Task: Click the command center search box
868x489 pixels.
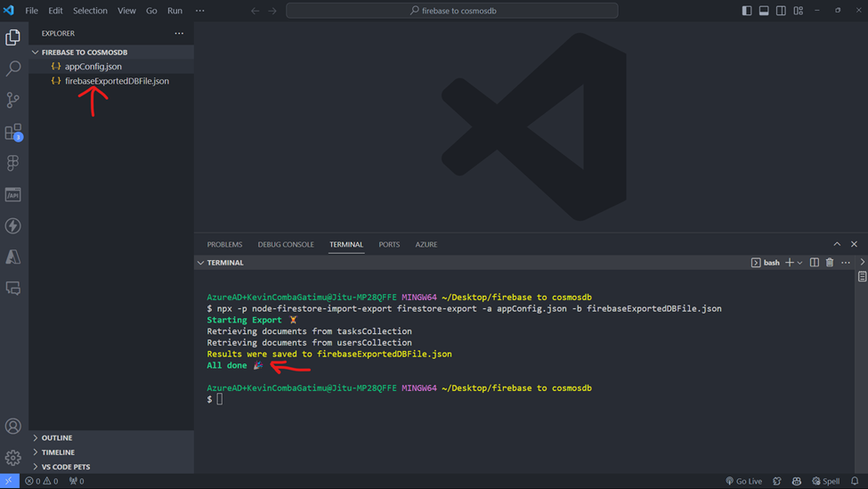Action: tap(452, 11)
